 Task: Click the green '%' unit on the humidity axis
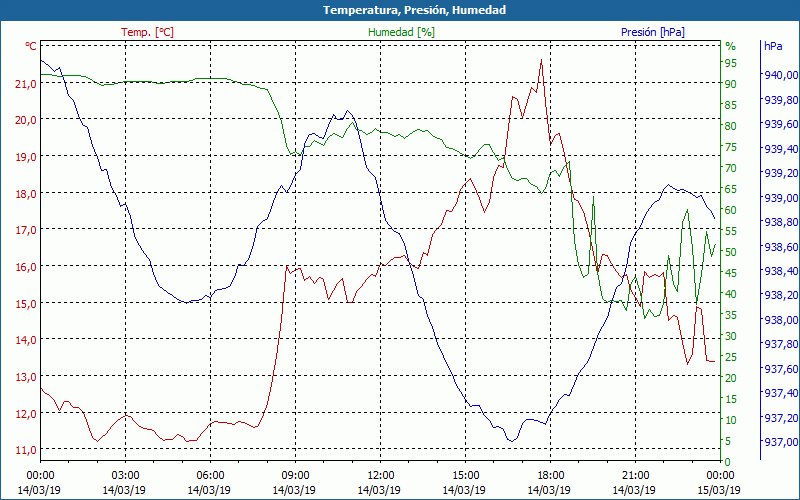coord(731,46)
